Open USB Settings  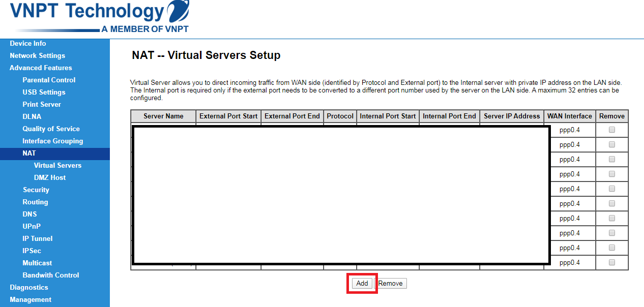(x=44, y=92)
